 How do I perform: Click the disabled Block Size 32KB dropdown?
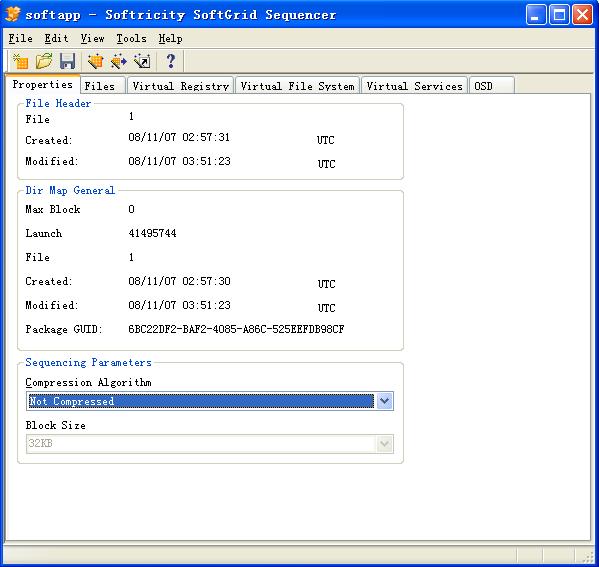(x=210, y=444)
